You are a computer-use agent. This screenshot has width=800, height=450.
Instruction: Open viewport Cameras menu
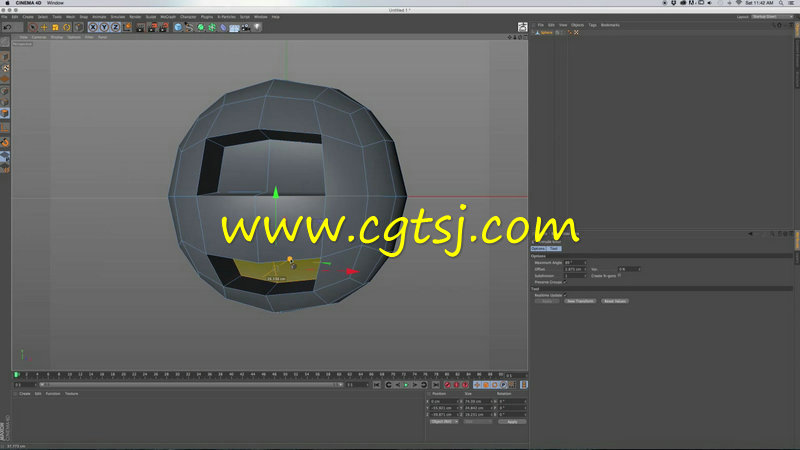[x=39, y=37]
